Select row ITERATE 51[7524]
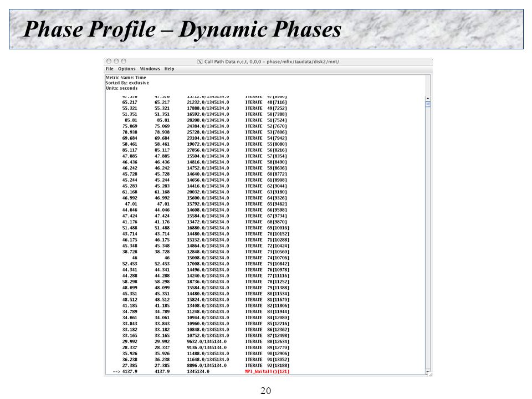Viewport: 532px width, 399px height. pyautogui.click(x=204, y=120)
